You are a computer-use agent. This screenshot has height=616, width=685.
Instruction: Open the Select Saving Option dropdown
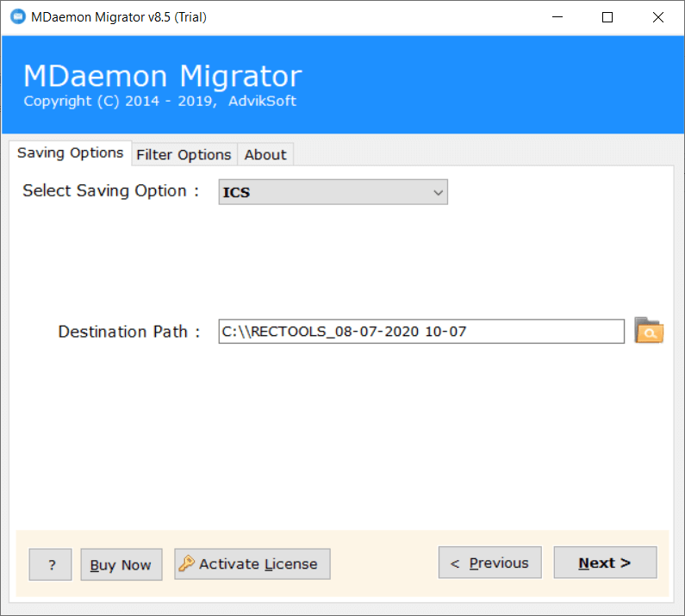point(333,192)
